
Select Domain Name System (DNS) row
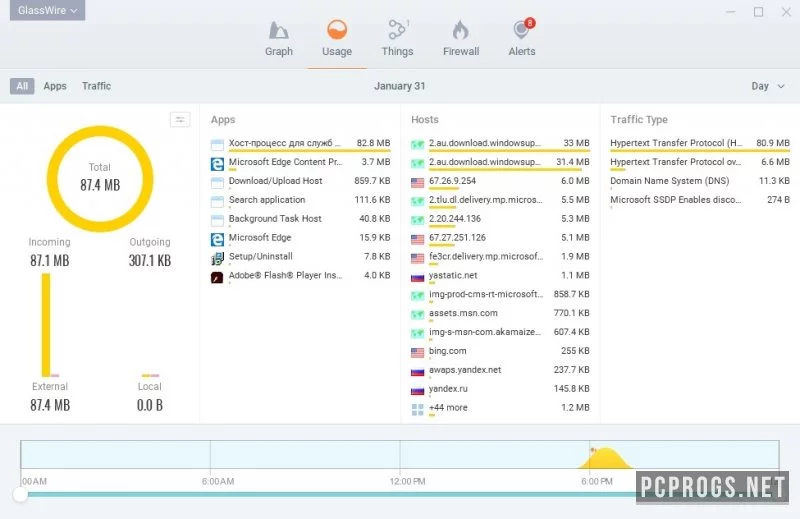[699, 181]
